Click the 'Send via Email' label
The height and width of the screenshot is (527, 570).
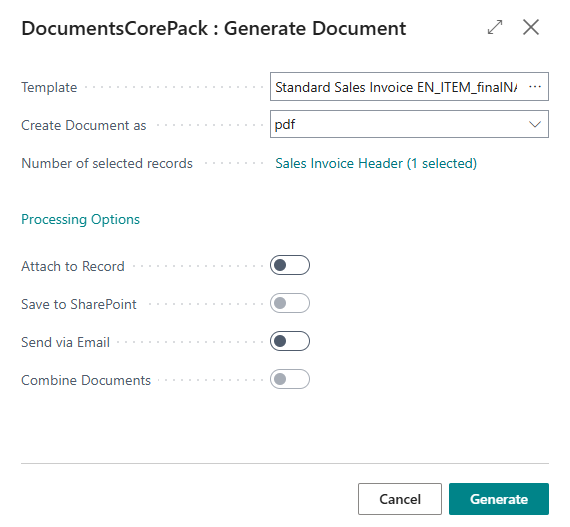coord(65,342)
